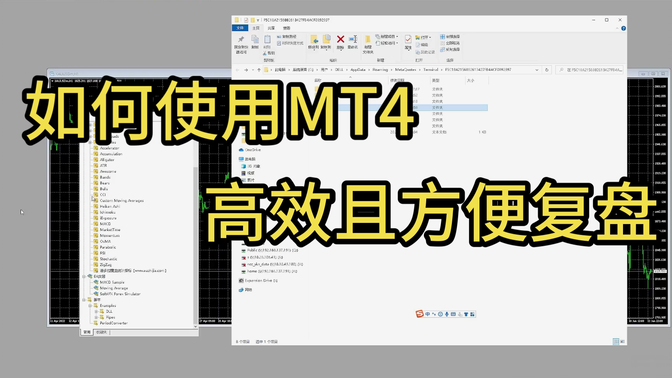
Task: Select MACD Sample expert advisor in navigator
Action: tap(109, 282)
